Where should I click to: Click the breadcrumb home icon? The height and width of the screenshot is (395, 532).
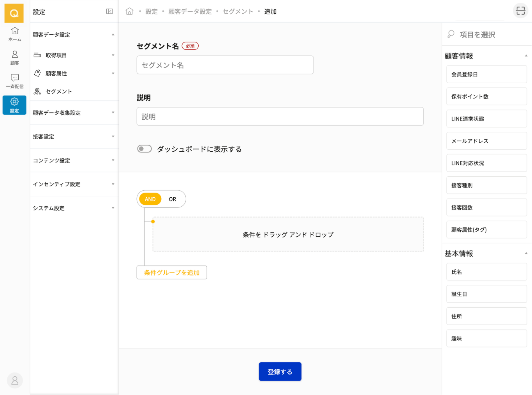point(129,11)
